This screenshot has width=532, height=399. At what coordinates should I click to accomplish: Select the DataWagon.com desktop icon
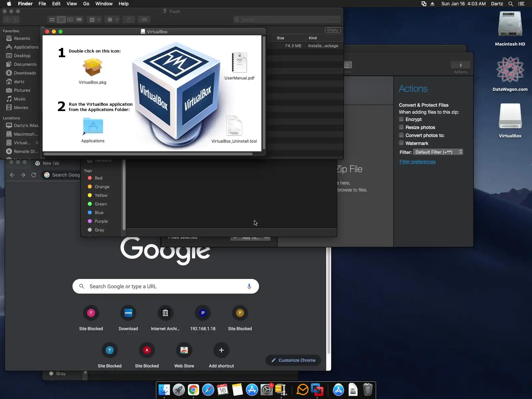(x=510, y=69)
